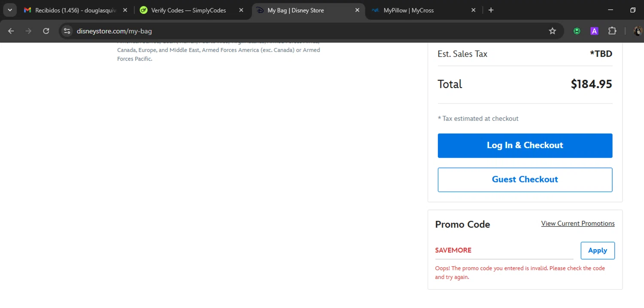
Task: Open View Current Promotions link
Action: pos(578,223)
